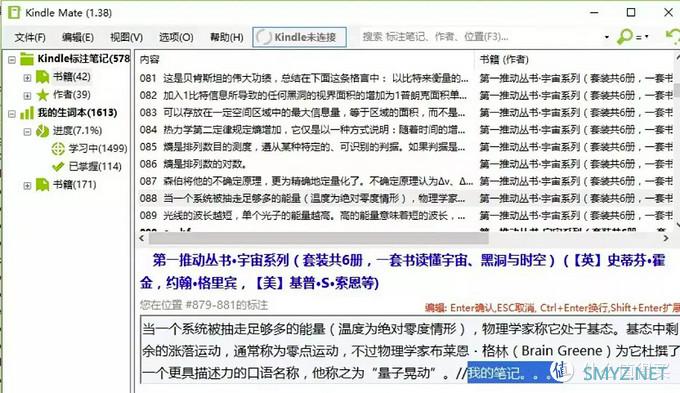Open the 文件(F) menu
This screenshot has width=680, height=393.
click(29, 37)
